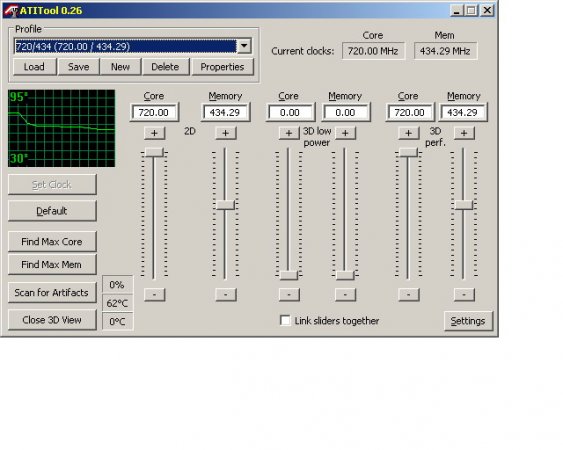
Task: Decrease 2D Core clock with minus
Action: click(154, 294)
